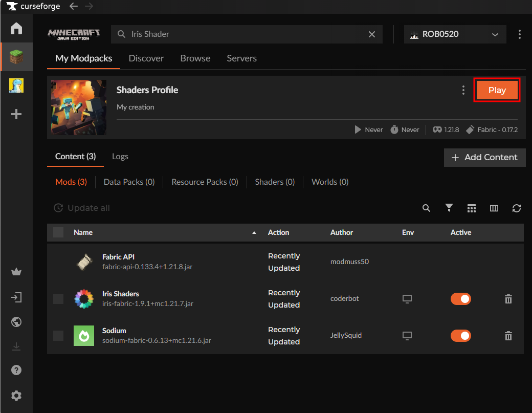Viewport: 532px width, 413px height.
Task: Sort by the Name column arrow
Action: [x=254, y=233]
